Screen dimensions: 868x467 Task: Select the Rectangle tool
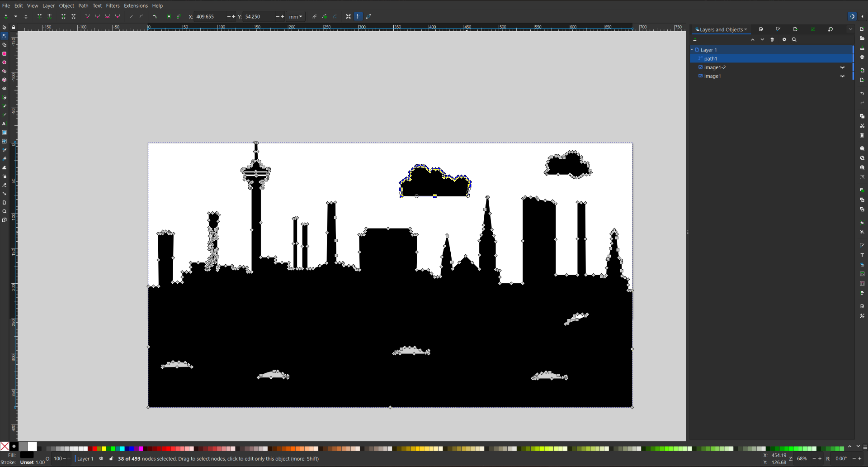point(5,54)
